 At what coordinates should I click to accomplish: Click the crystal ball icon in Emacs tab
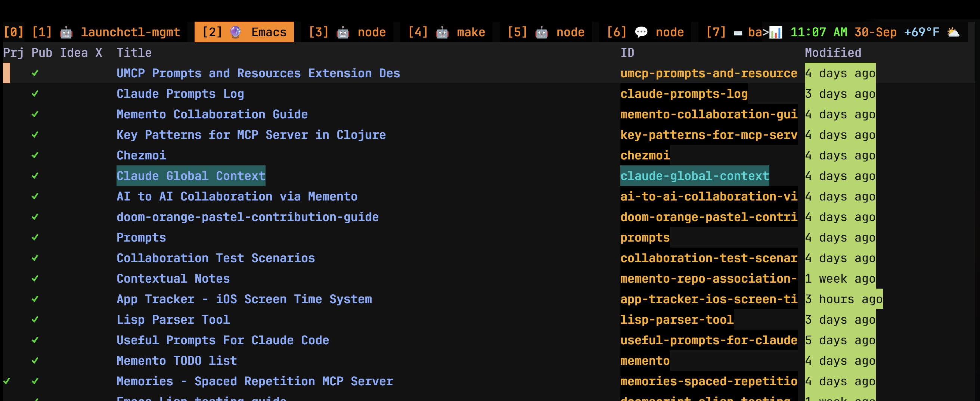pyautogui.click(x=236, y=32)
